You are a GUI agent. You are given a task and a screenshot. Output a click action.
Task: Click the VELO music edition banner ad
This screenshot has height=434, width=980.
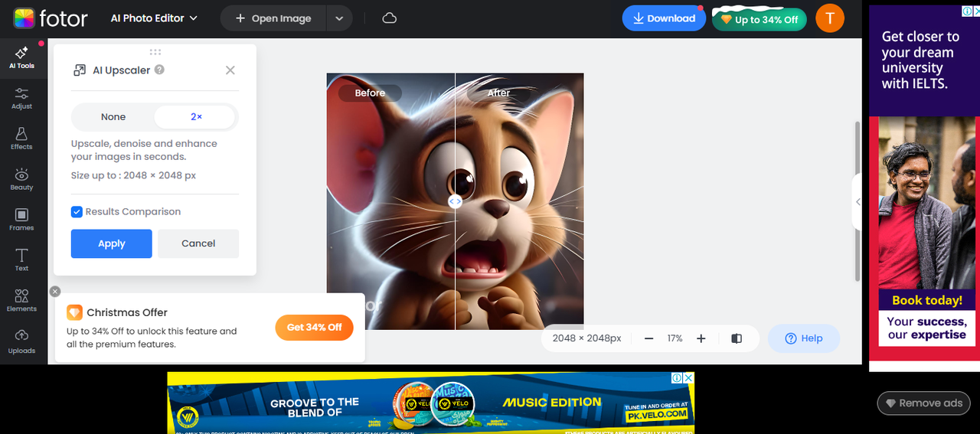pyautogui.click(x=430, y=403)
